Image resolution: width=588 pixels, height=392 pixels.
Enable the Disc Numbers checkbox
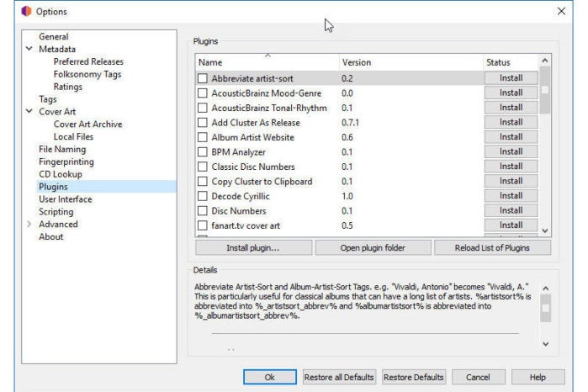click(x=203, y=211)
